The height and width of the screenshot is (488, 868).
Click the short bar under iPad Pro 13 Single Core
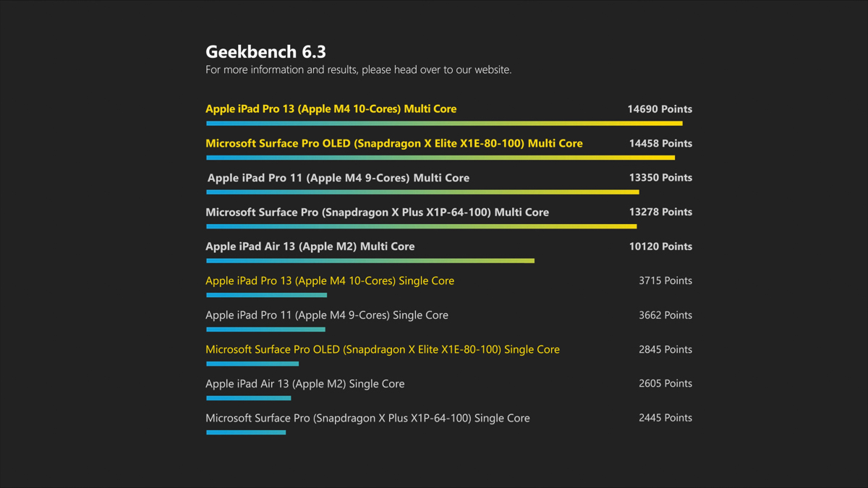(266, 295)
